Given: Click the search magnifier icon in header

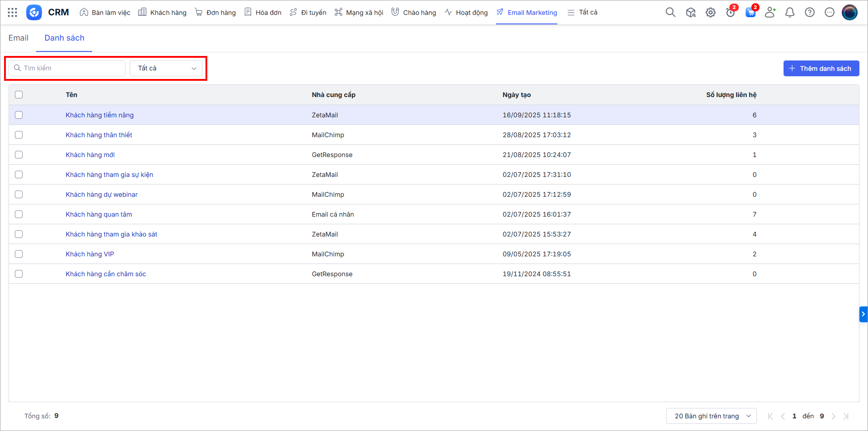Looking at the screenshot, I should pyautogui.click(x=670, y=13).
